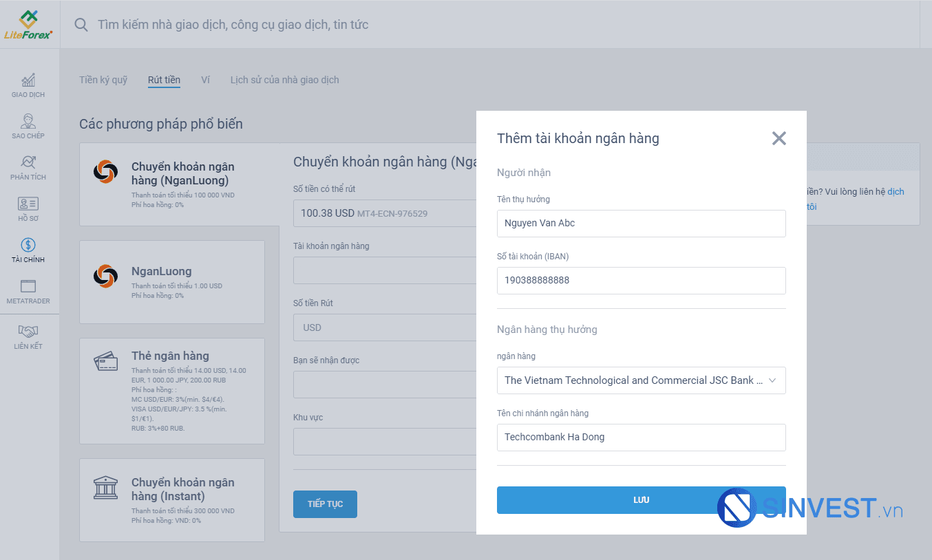
Task: Click the Số tiền Rút amount field
Action: (x=385, y=327)
